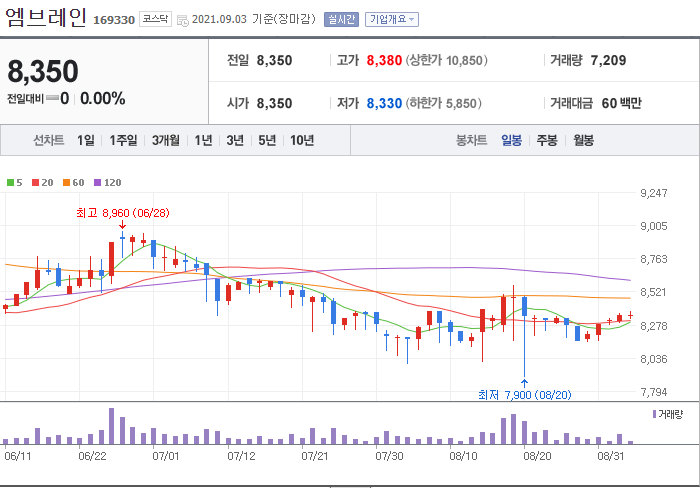This screenshot has width=700, height=488.
Task: Switch to the 일봉 candlestick chart
Action: [x=511, y=140]
